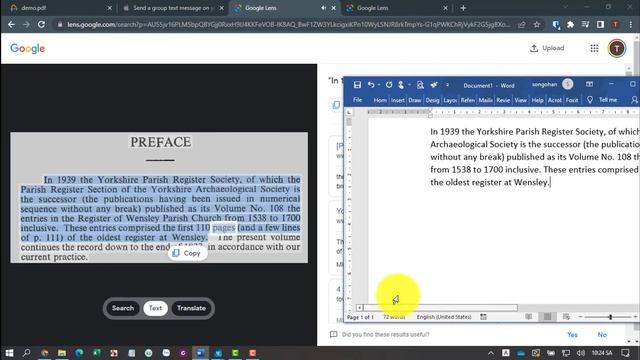Open the Layout ribbon tab
This screenshot has height=360, width=640.
450,100
